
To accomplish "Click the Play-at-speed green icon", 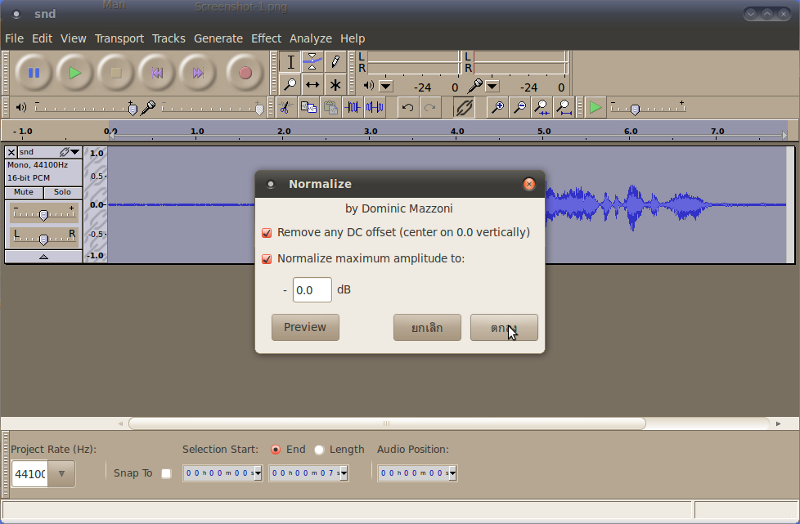I will click(x=595, y=108).
